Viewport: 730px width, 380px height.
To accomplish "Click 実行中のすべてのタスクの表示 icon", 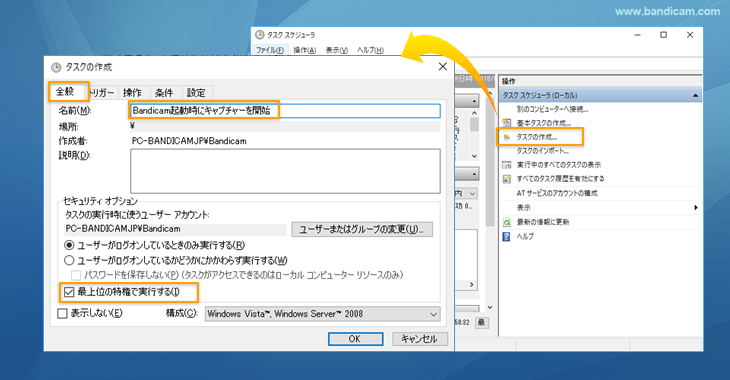I will pyautogui.click(x=507, y=165).
